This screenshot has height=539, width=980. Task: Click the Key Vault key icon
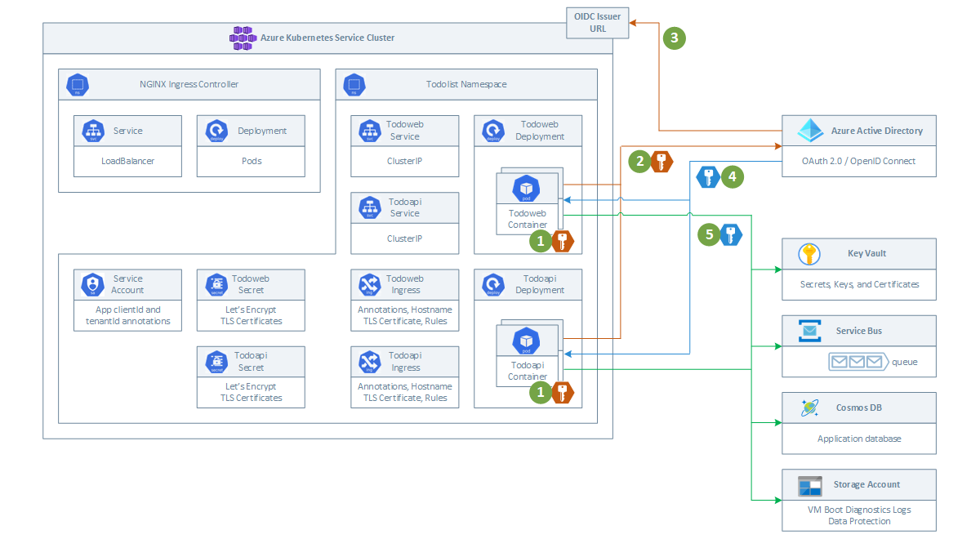point(809,254)
